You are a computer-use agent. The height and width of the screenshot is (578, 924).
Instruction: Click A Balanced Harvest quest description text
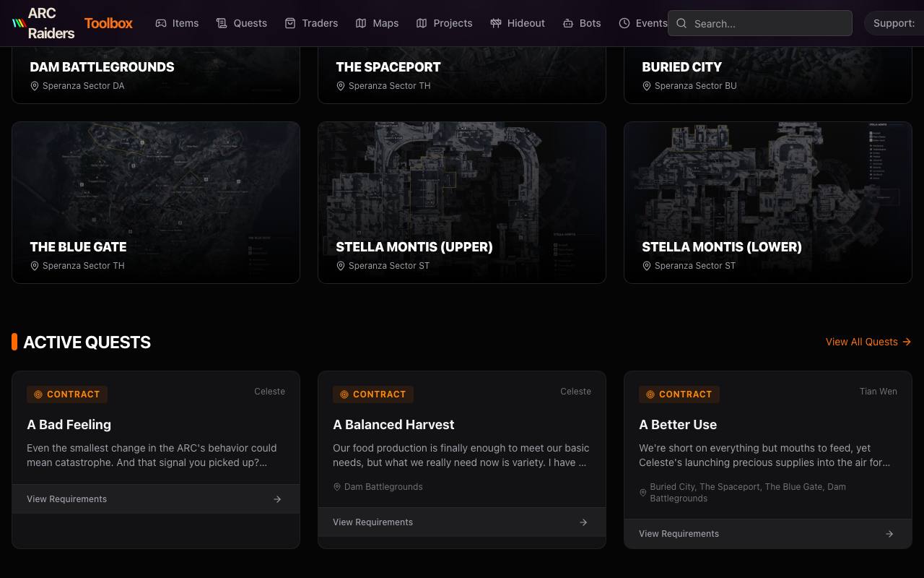pos(462,455)
